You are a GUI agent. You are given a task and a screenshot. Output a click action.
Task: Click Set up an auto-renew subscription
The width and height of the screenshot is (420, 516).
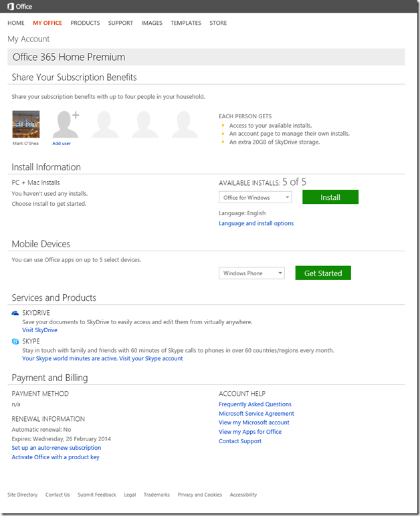(x=56, y=448)
